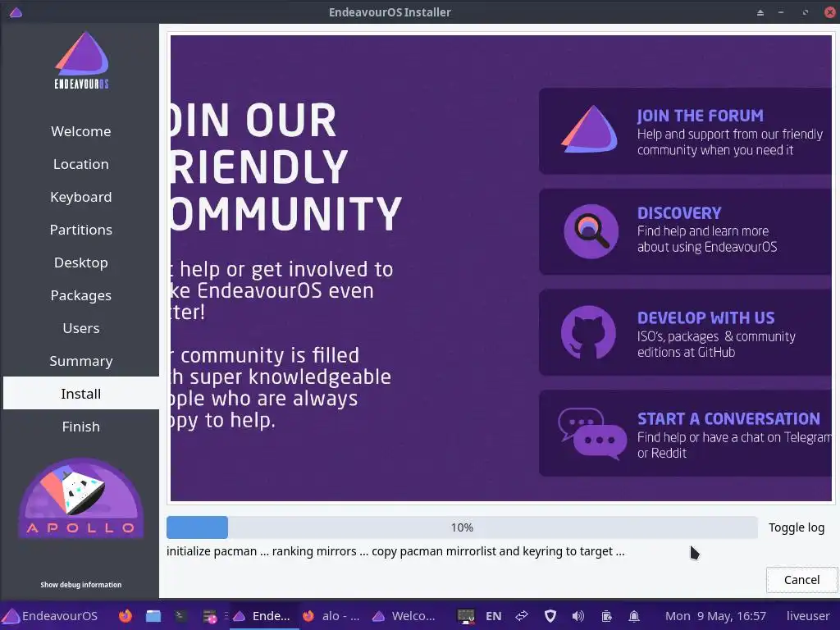Open the liveuser session menu
The height and width of the screenshot is (630, 840).
(808, 616)
